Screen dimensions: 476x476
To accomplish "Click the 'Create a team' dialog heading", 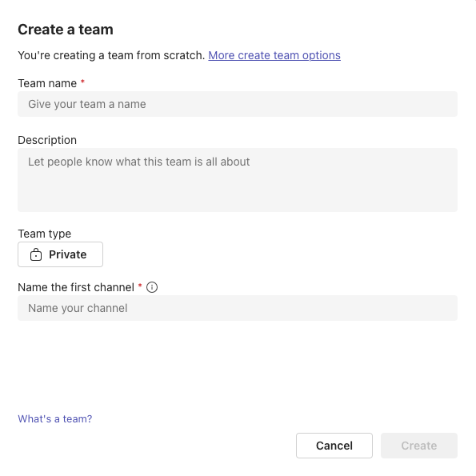I will [66, 30].
